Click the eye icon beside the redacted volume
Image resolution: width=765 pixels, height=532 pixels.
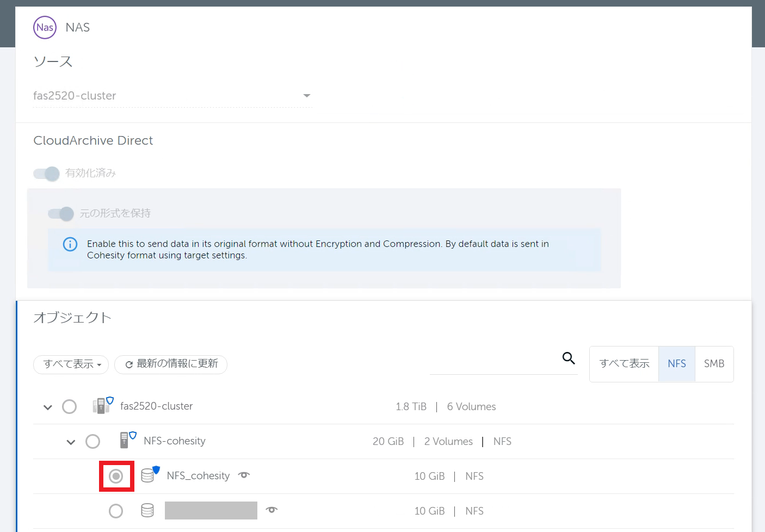coord(272,510)
